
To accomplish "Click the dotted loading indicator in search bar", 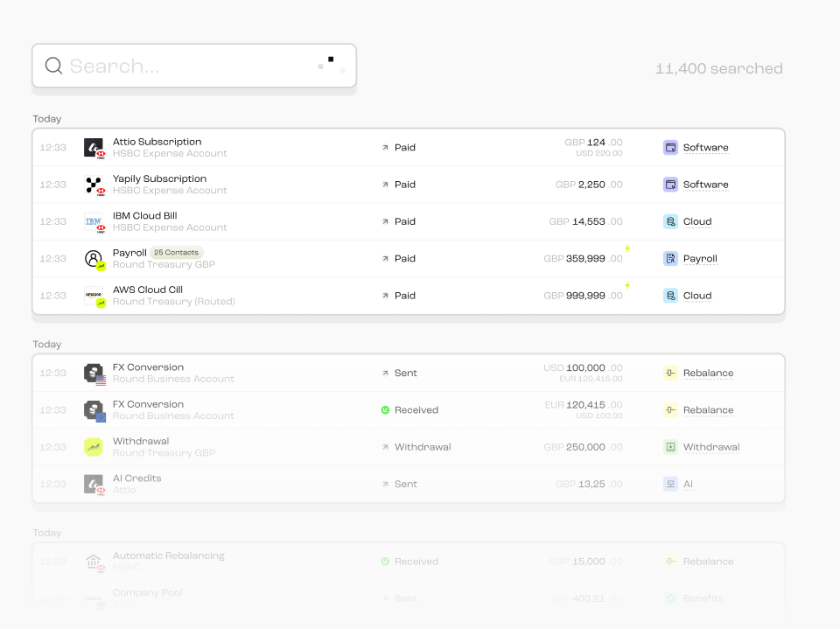I will tap(332, 64).
